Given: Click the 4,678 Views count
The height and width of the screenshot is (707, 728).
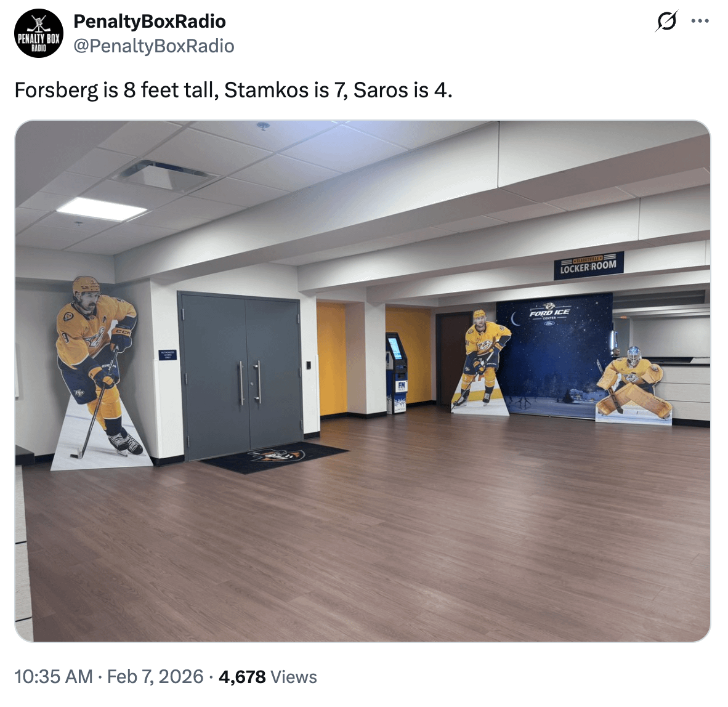Looking at the screenshot, I should pyautogui.click(x=268, y=676).
